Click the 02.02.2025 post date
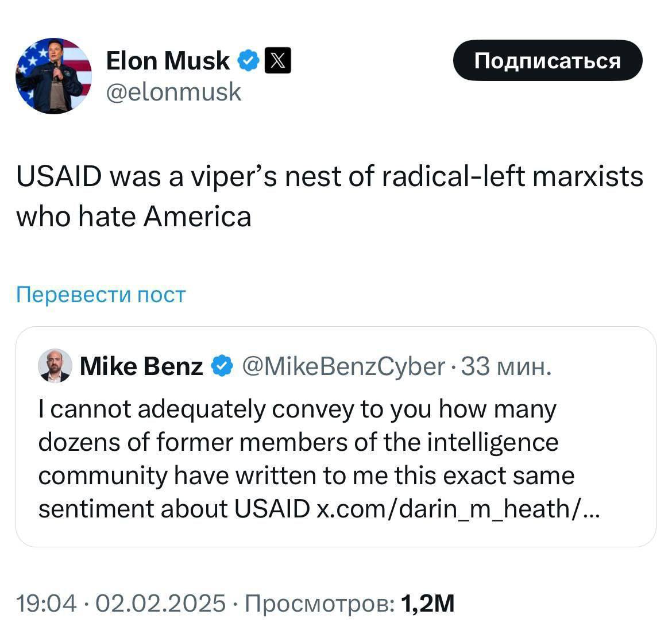The height and width of the screenshot is (630, 672). 161,604
